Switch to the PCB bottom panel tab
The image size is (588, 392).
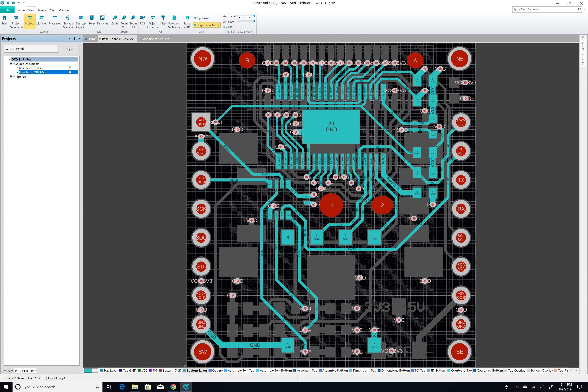[17, 371]
